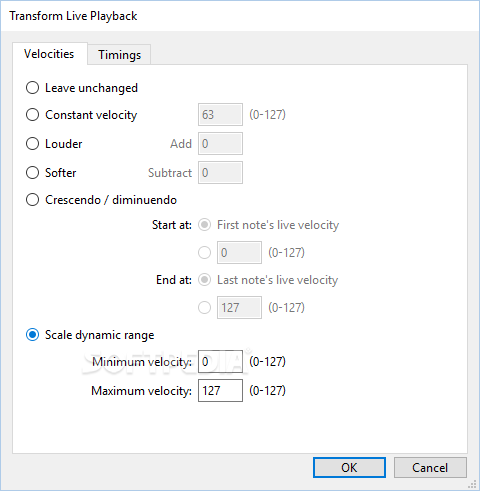Click the End at value field showing 127

[239, 307]
